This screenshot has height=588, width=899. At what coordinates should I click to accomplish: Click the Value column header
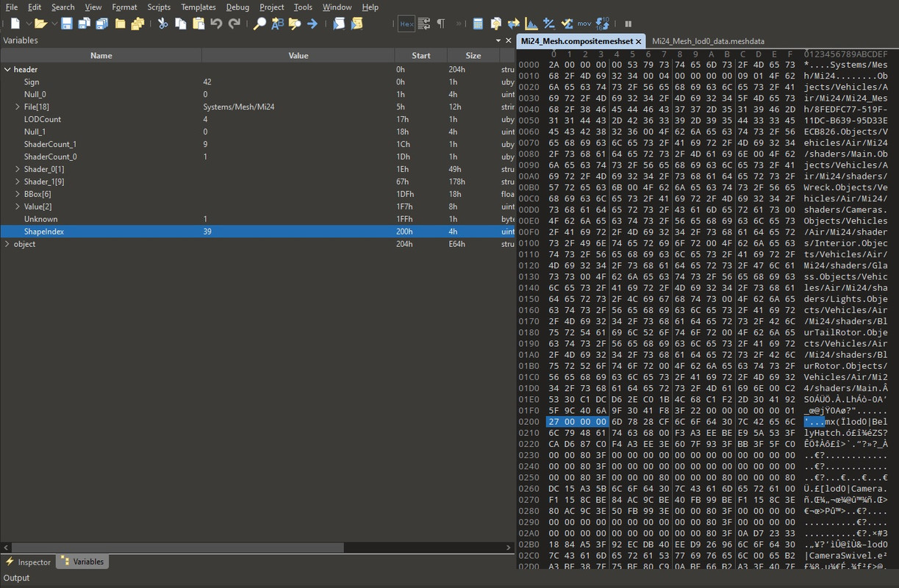(298, 55)
